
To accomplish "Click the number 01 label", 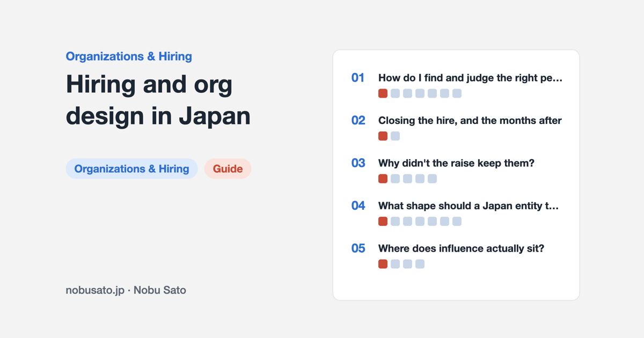I will [358, 78].
